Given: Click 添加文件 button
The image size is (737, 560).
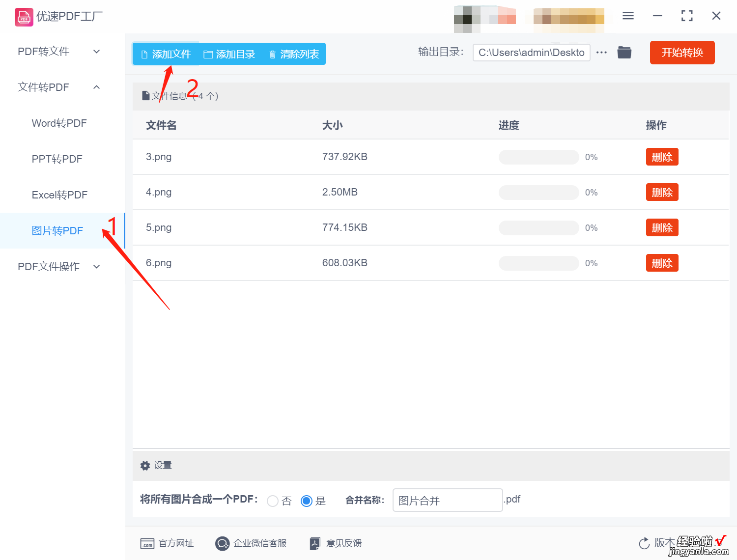Looking at the screenshot, I should (166, 54).
